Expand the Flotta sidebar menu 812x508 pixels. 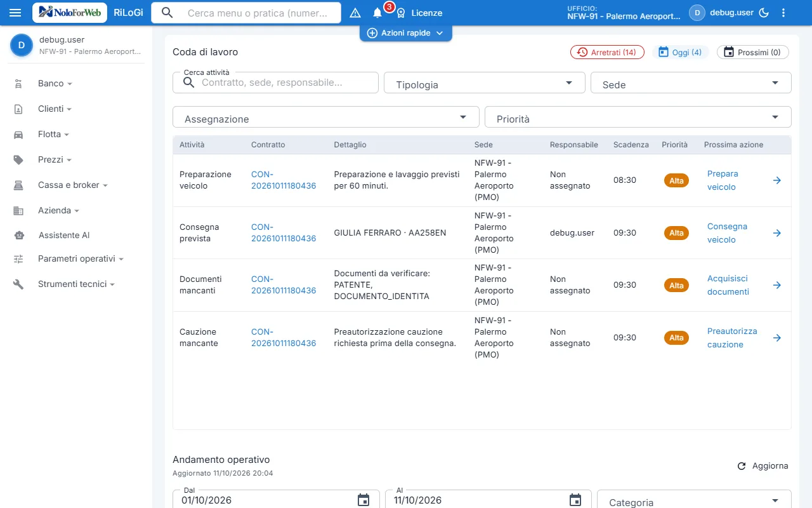click(x=54, y=134)
